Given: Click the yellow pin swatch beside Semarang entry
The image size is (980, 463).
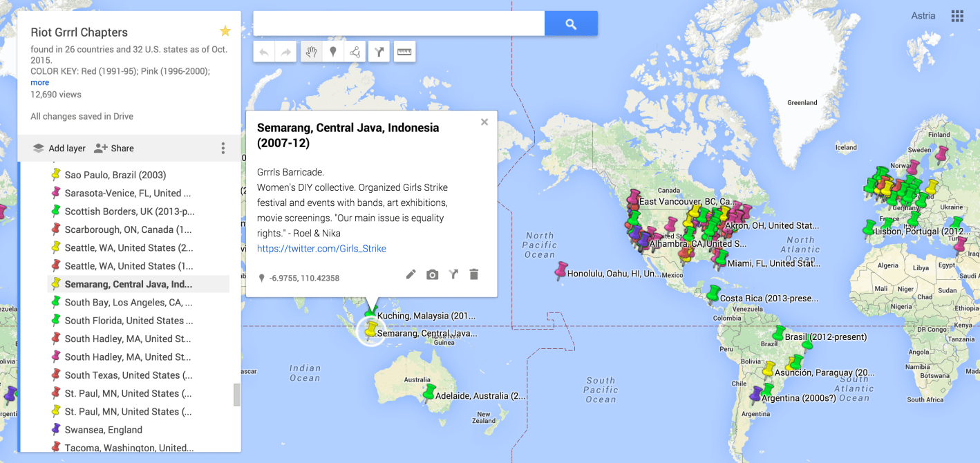Looking at the screenshot, I should pyautogui.click(x=55, y=283).
